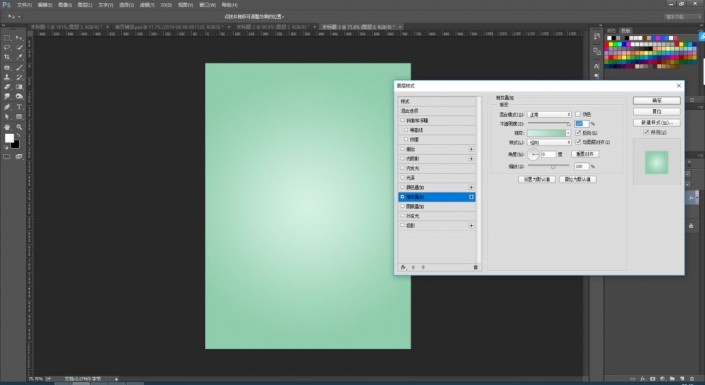This screenshot has width=705, height=385.
Task: Select Blending Options (混合选项) in the style list
Action: (x=437, y=111)
